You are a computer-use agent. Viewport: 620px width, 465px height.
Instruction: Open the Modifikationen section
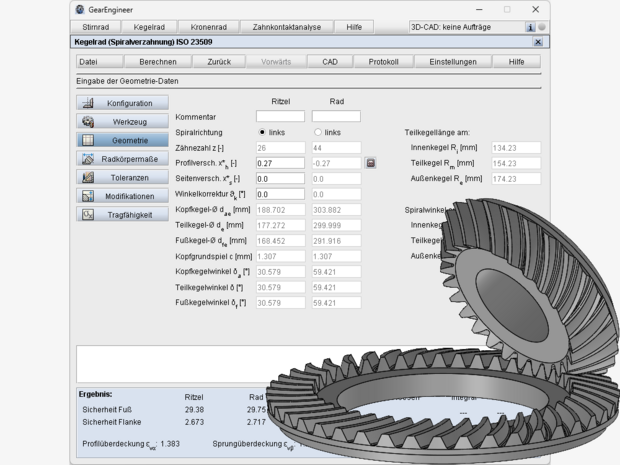coord(122,196)
